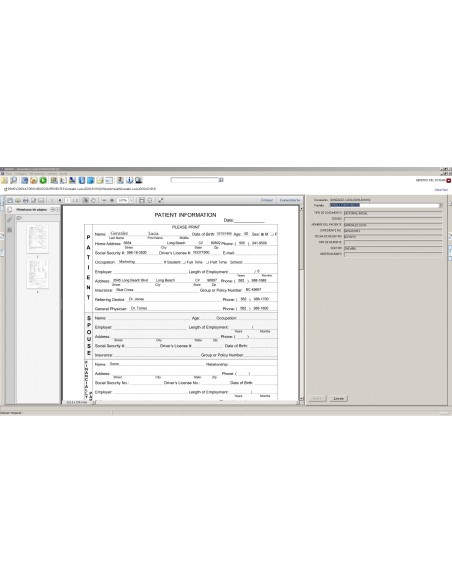Click the 'Cancelar' button in the right panel

338,399
